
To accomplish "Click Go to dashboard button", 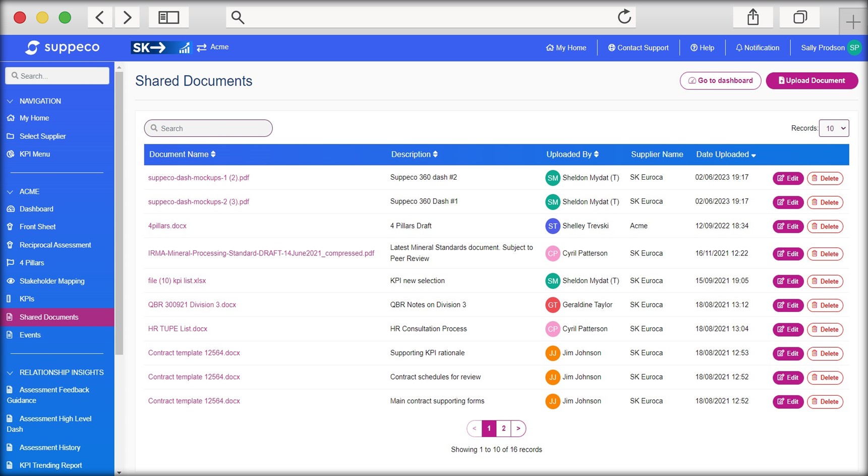I will [720, 81].
